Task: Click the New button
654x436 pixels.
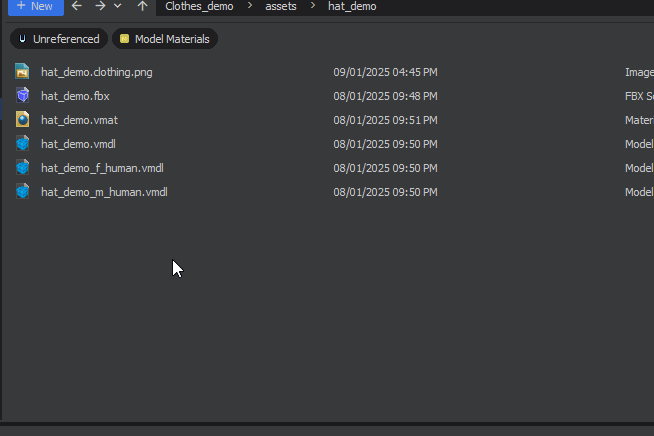Action: (x=33, y=6)
